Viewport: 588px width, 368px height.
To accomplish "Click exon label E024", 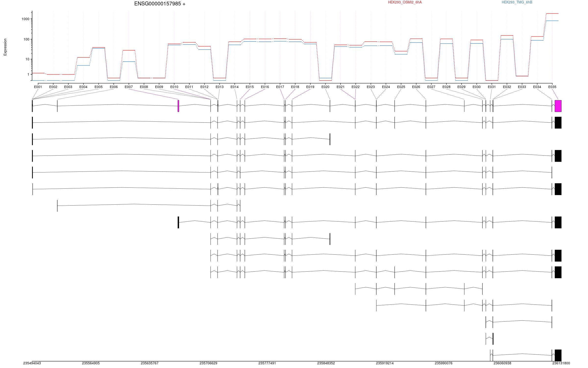I will click(x=386, y=87).
